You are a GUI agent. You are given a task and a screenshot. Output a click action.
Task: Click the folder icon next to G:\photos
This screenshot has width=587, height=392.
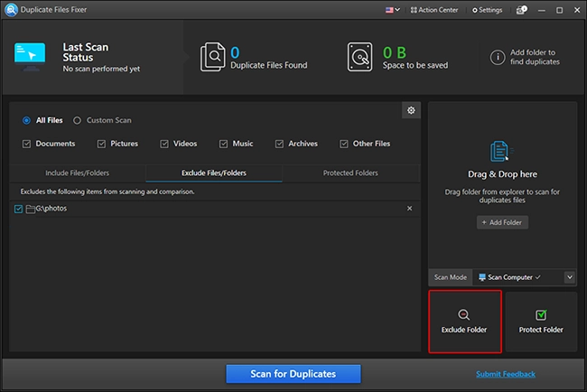tap(31, 209)
